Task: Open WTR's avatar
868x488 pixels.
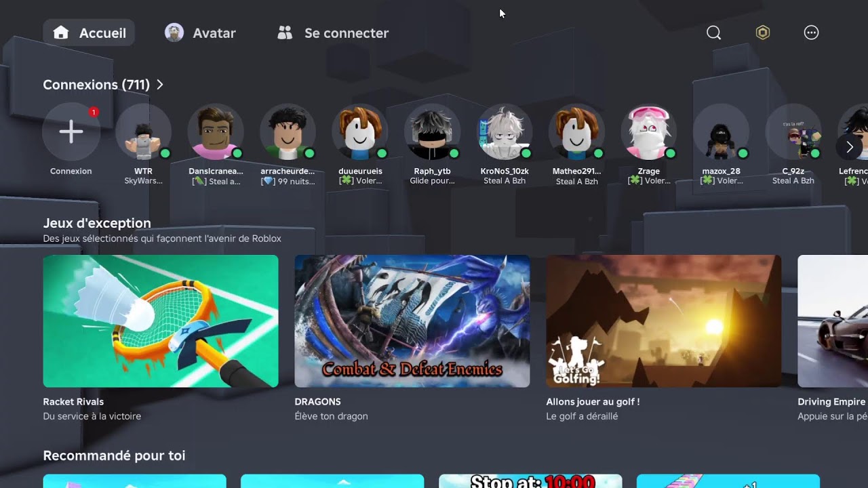Action: [x=143, y=131]
